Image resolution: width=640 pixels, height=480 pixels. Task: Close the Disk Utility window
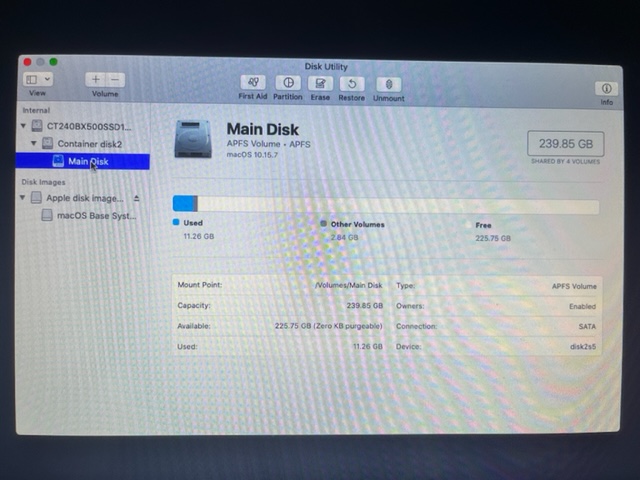27,62
